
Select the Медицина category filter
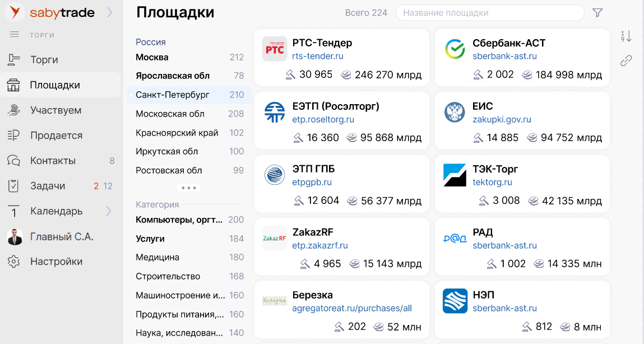(x=157, y=257)
